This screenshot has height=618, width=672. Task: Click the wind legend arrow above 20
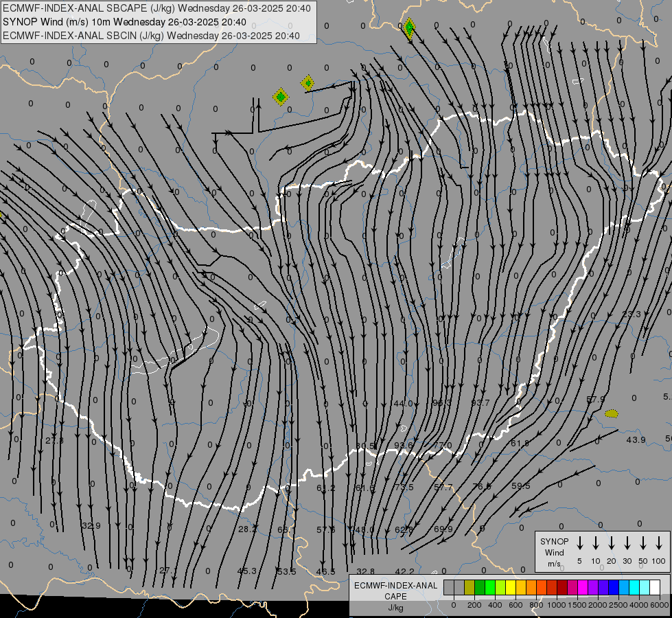611,543
